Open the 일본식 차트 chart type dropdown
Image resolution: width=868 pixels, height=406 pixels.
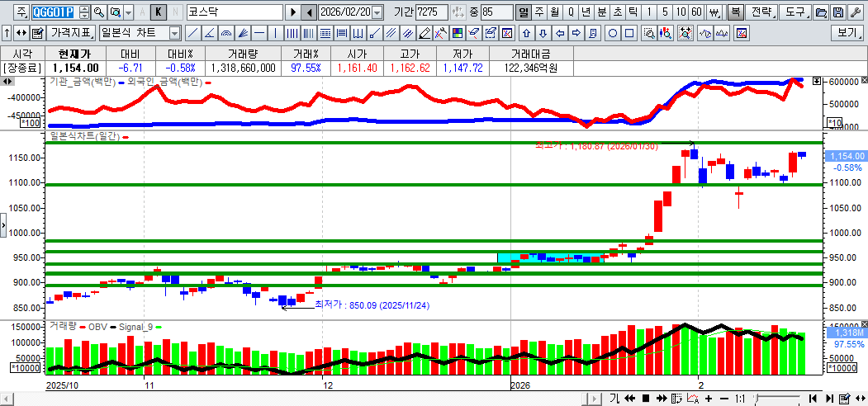(140, 33)
